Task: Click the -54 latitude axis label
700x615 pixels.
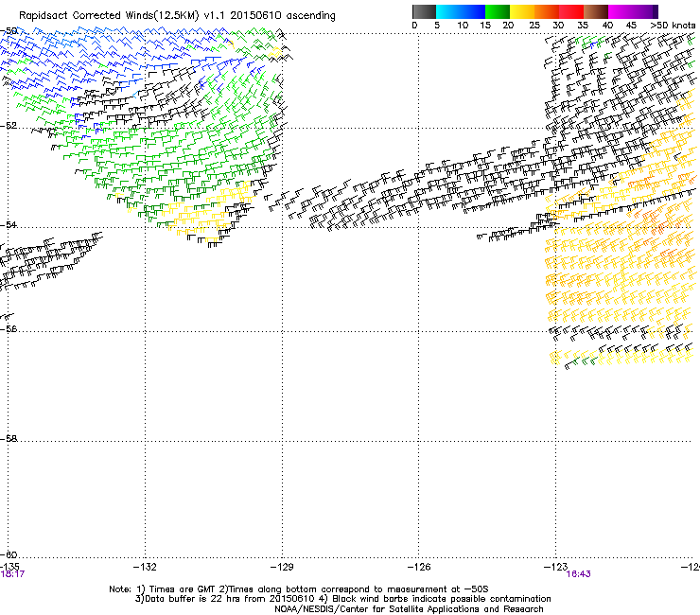Action: point(9,225)
